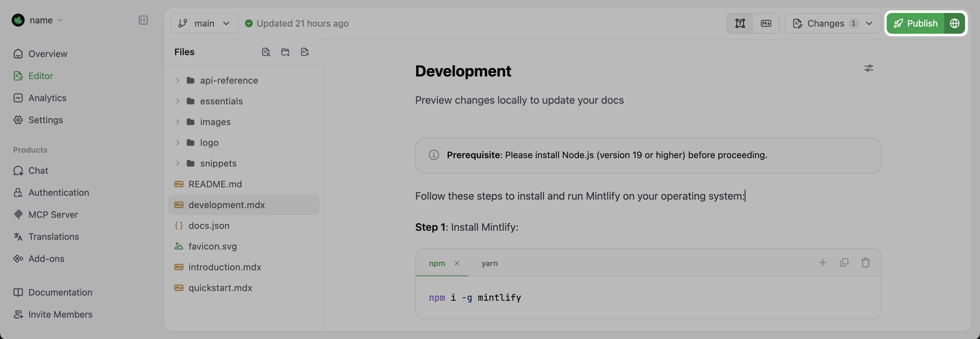Activate the visual text editing mode
This screenshot has height=339, width=980.
pos(740,23)
